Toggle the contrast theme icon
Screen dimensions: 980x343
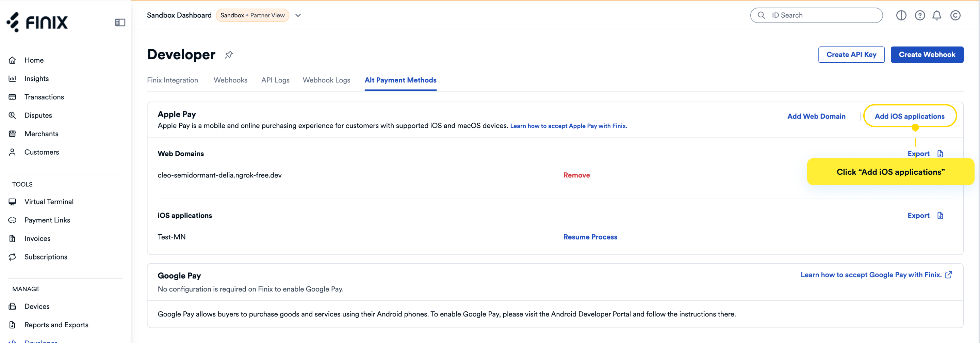click(901, 15)
